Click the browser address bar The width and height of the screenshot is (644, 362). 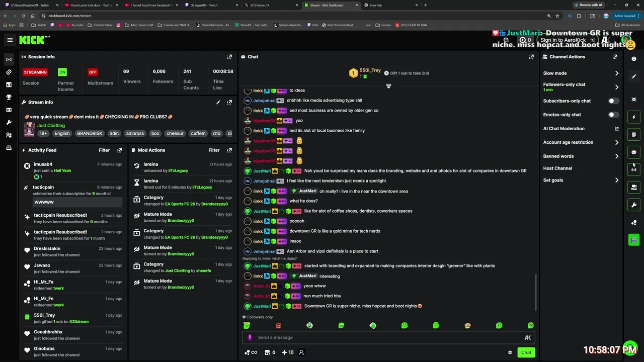302,16
